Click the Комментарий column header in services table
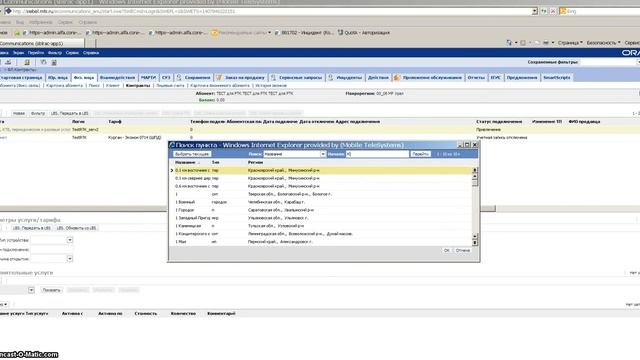This screenshot has width=640, height=360. pos(221,313)
